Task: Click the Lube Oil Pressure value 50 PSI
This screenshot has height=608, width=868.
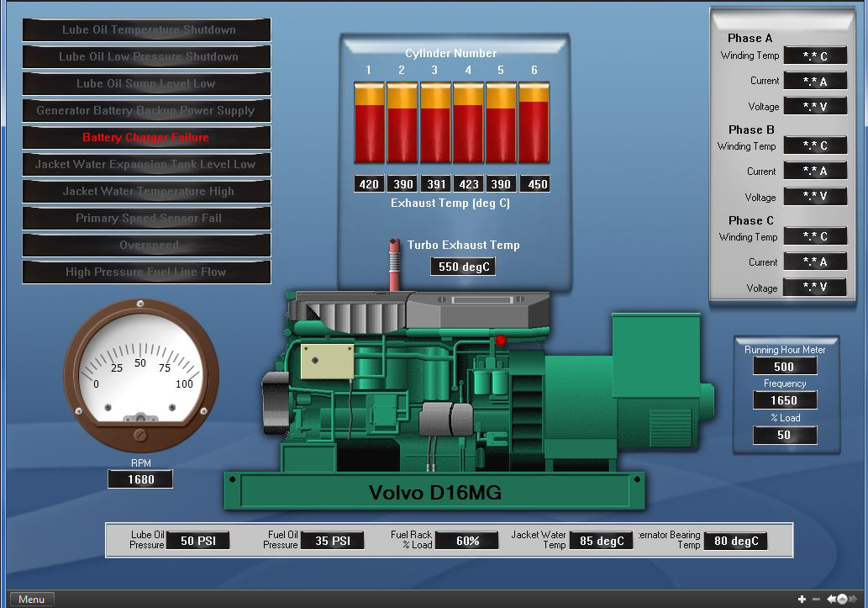Action: [198, 541]
